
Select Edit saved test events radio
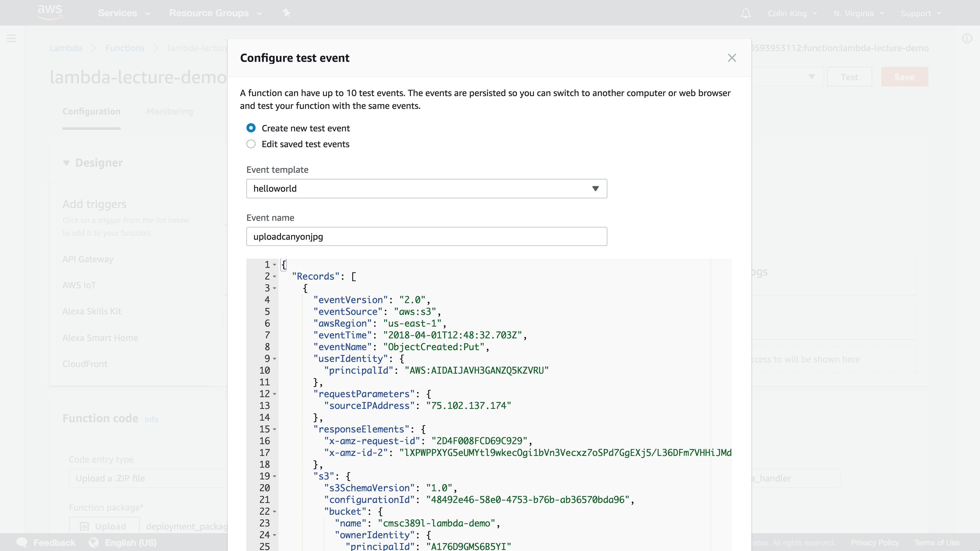(x=251, y=144)
